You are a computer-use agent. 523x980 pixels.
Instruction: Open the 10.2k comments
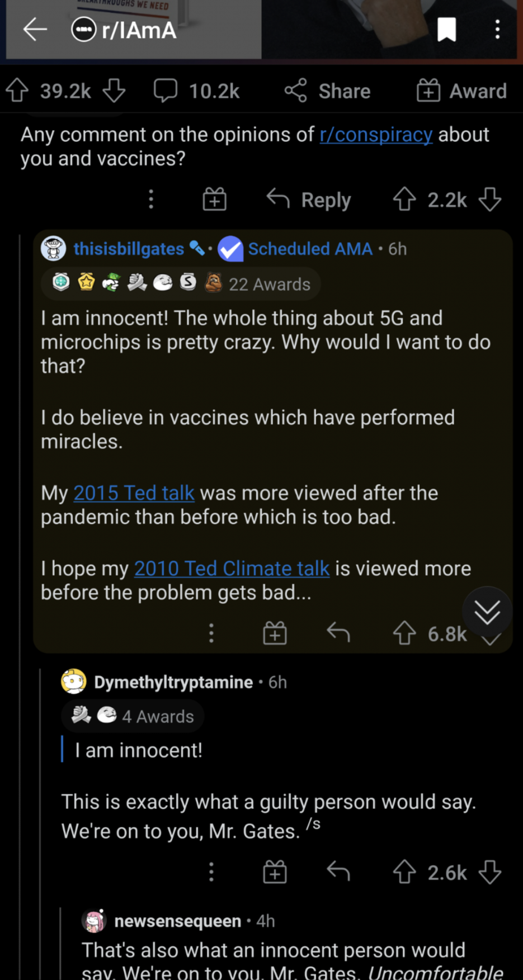click(x=197, y=91)
